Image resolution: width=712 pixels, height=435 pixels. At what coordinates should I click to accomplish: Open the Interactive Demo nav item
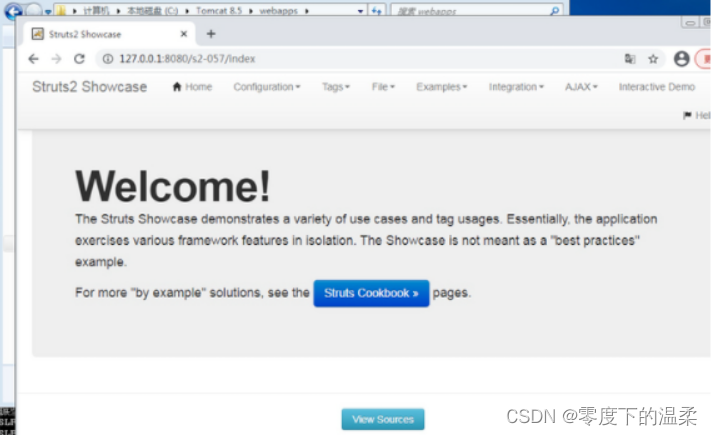[657, 87]
